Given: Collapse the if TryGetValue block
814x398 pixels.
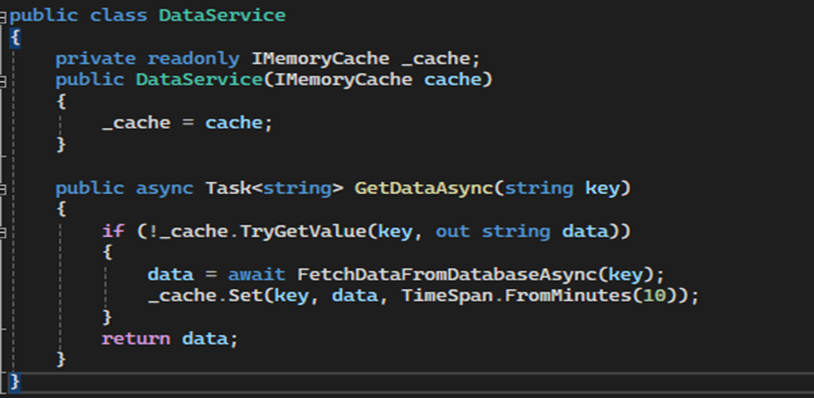Looking at the screenshot, I should [x=3, y=232].
